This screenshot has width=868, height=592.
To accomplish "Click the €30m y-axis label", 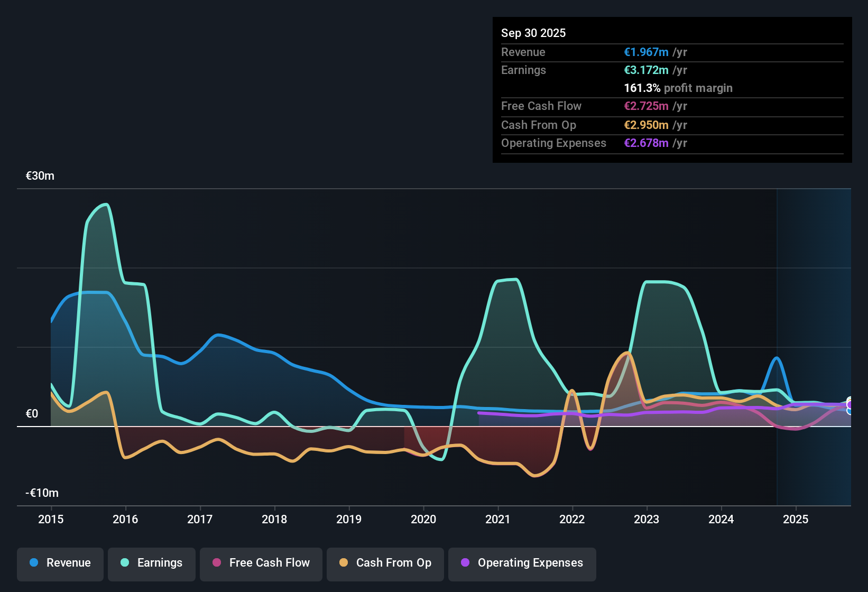I will [x=40, y=176].
